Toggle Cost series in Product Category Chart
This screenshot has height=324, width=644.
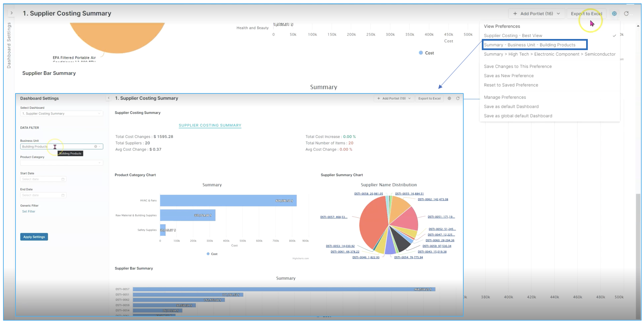(212, 254)
